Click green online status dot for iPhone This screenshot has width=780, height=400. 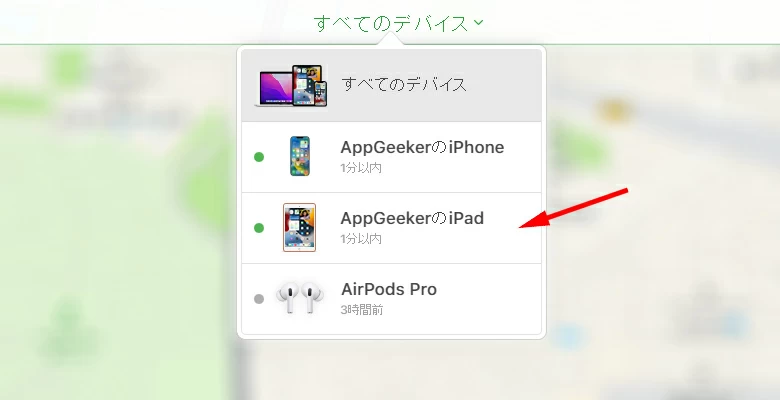point(259,157)
